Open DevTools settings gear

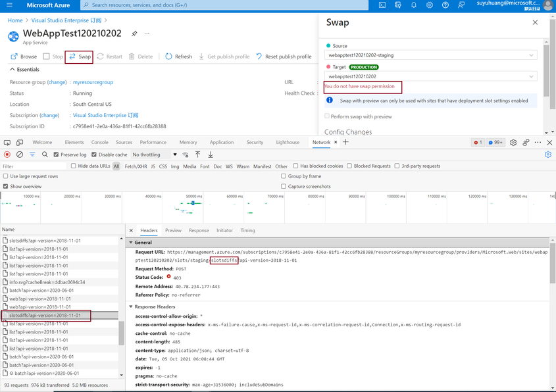(513, 143)
